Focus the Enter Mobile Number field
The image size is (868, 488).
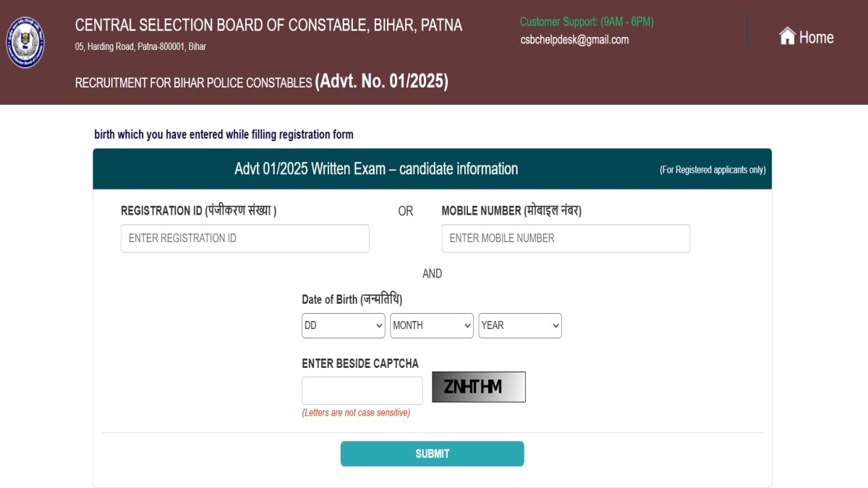click(566, 239)
